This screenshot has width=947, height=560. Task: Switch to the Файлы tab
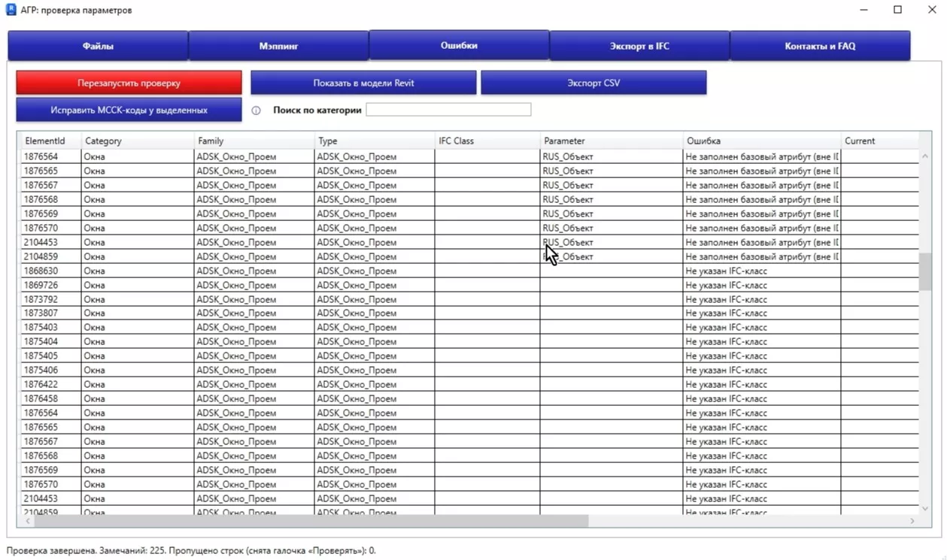[x=98, y=46]
